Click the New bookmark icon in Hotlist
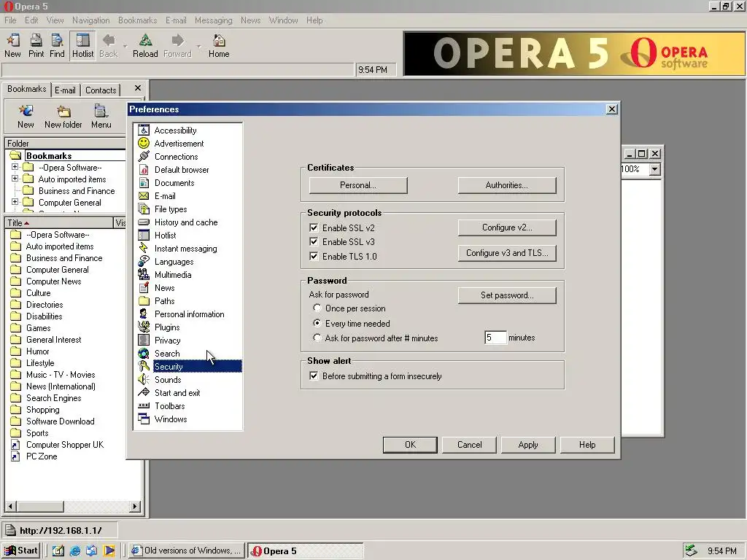The image size is (747, 560). tap(26, 117)
